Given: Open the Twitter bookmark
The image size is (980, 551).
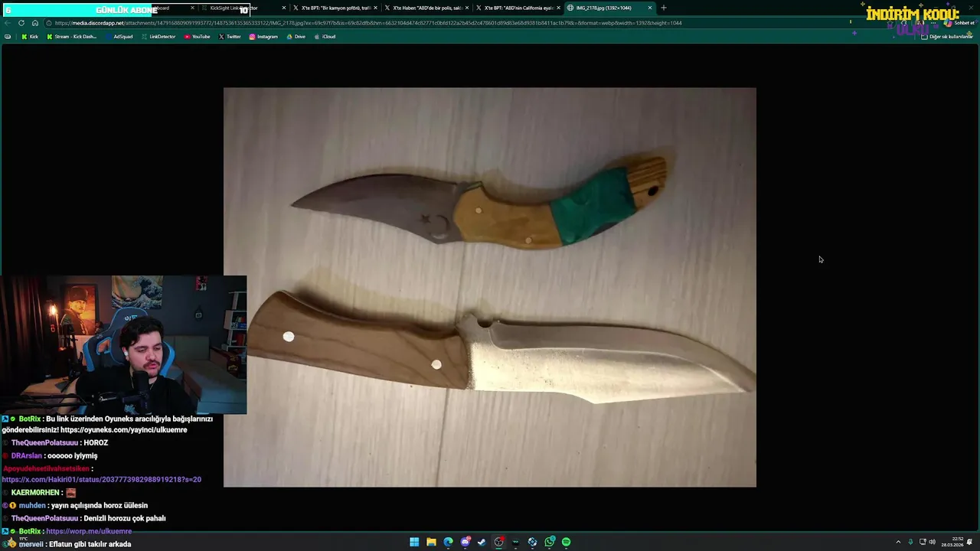Looking at the screenshot, I should (x=230, y=37).
